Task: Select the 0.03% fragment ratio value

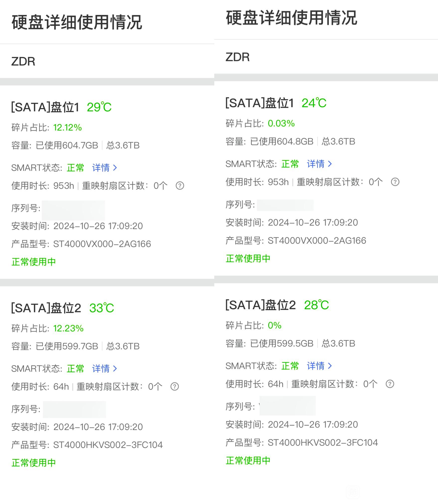Action: pyautogui.click(x=281, y=123)
